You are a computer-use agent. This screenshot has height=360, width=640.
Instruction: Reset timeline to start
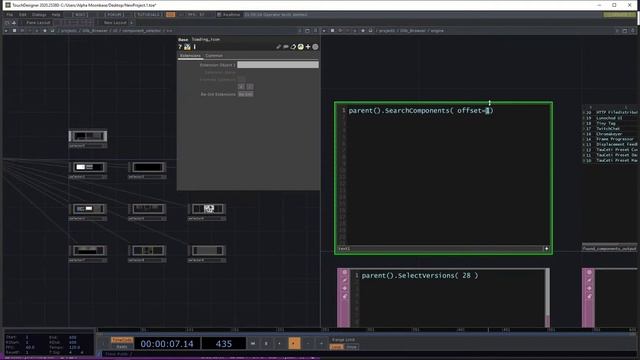pyautogui.click(x=253, y=344)
